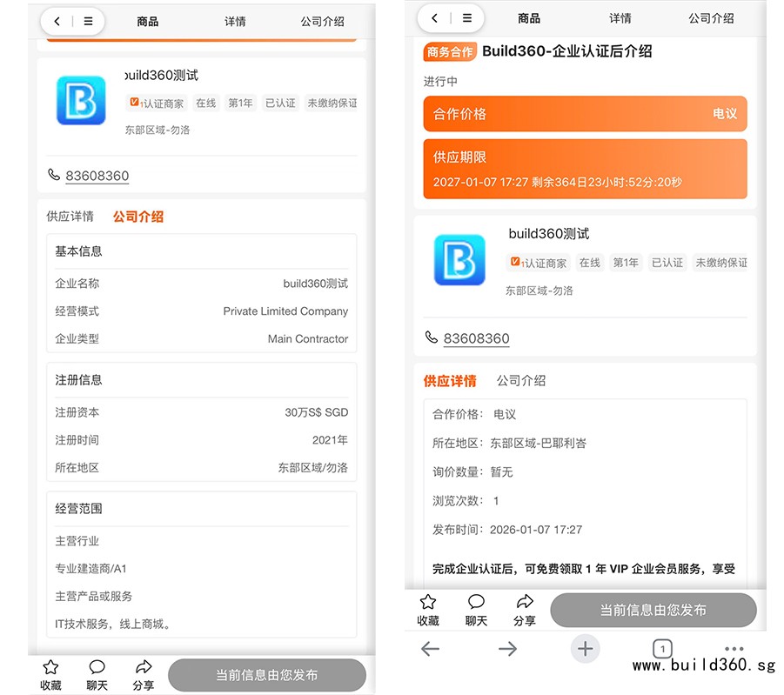Image resolution: width=784 pixels, height=695 pixels.
Task: Tap the back arrow in left screen header
Action: click(57, 22)
